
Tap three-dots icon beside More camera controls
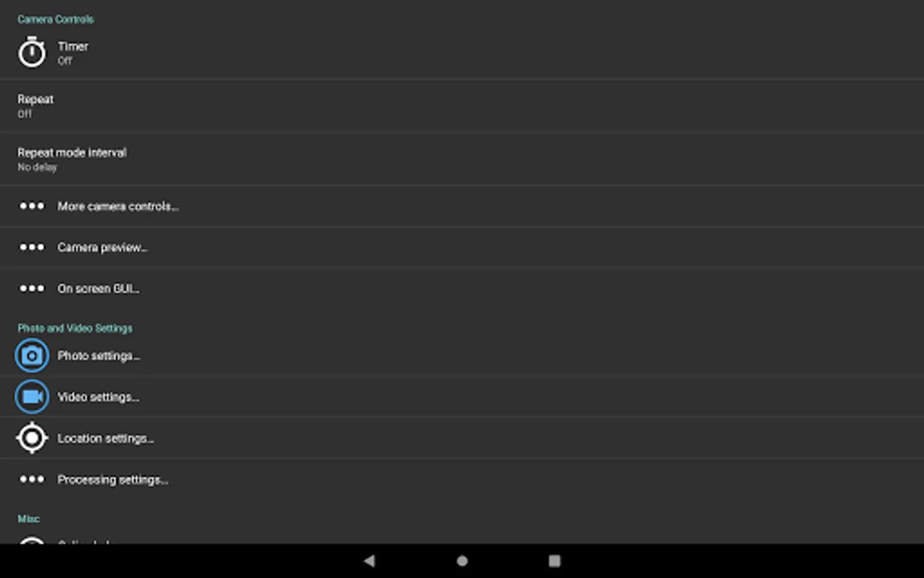coord(31,206)
